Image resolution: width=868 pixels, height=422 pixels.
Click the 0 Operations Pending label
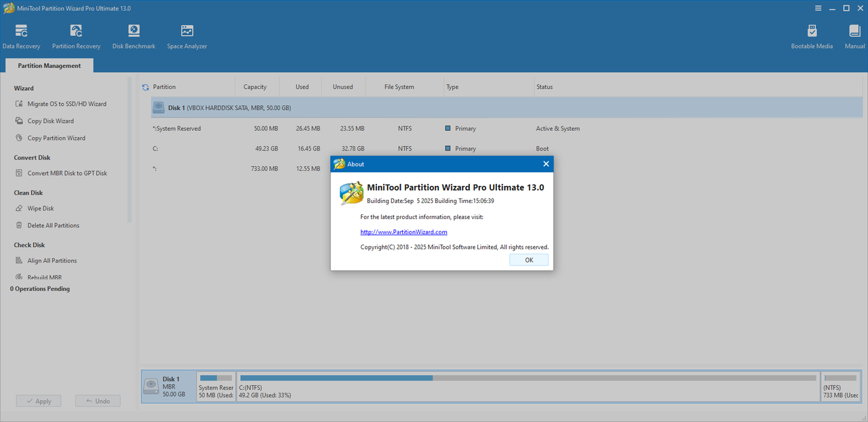click(40, 288)
